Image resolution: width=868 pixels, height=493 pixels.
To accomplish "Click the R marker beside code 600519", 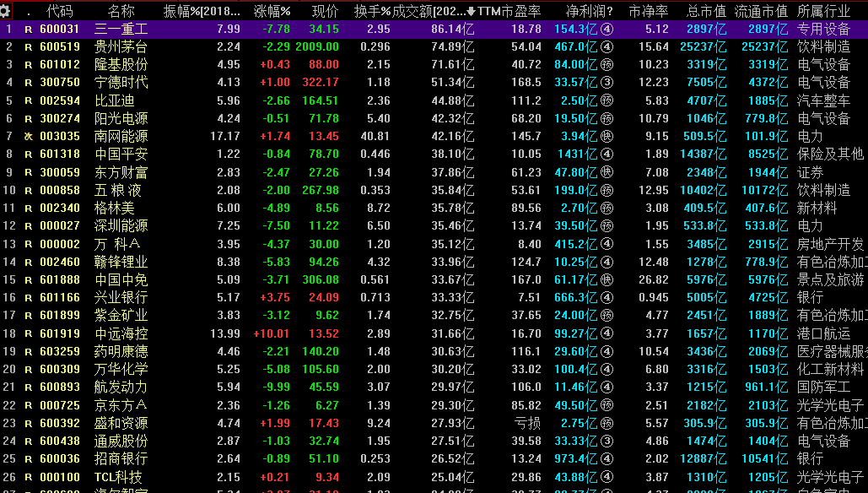I will click(x=29, y=47).
